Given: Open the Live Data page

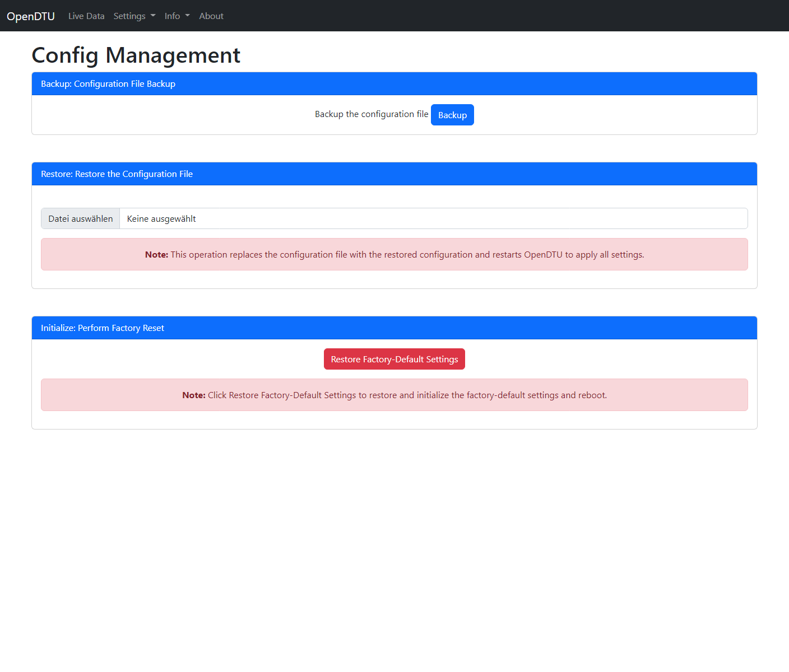Looking at the screenshot, I should [86, 16].
